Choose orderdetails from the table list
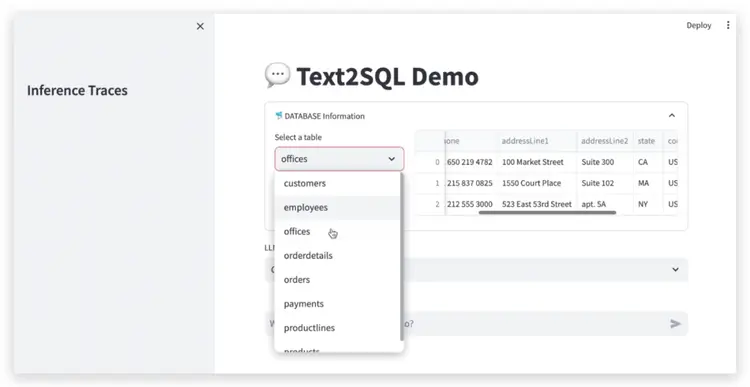 pos(337,255)
